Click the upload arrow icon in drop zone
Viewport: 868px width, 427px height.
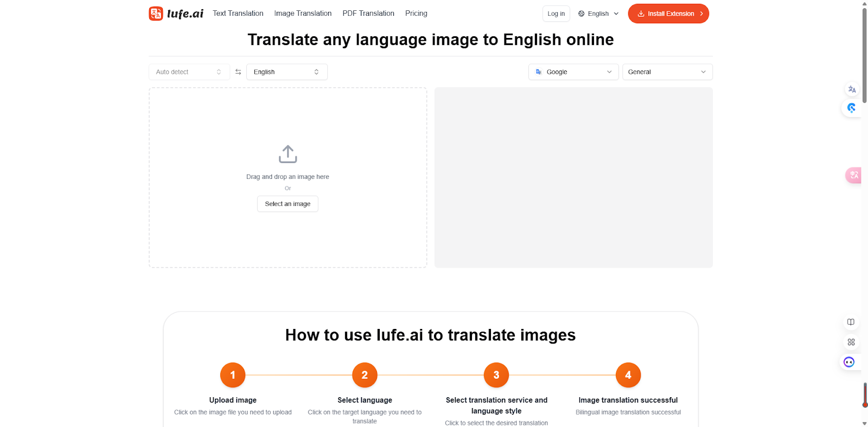pos(288,154)
